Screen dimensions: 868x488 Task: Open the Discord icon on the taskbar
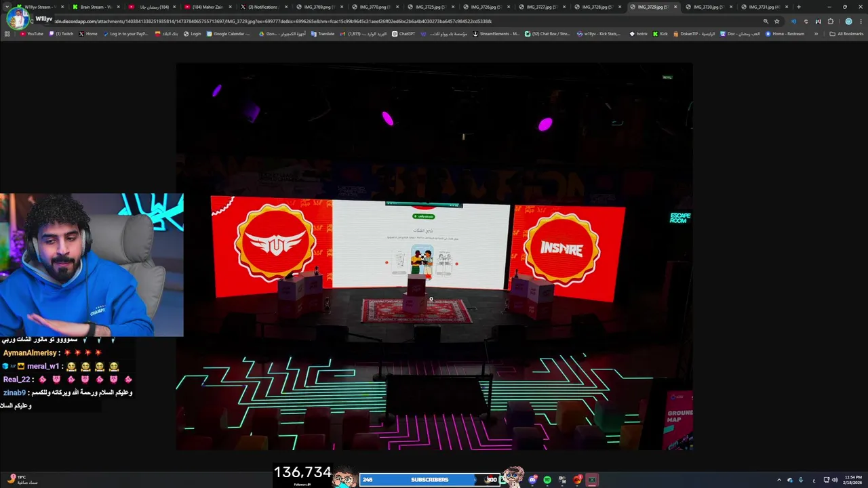tap(533, 480)
